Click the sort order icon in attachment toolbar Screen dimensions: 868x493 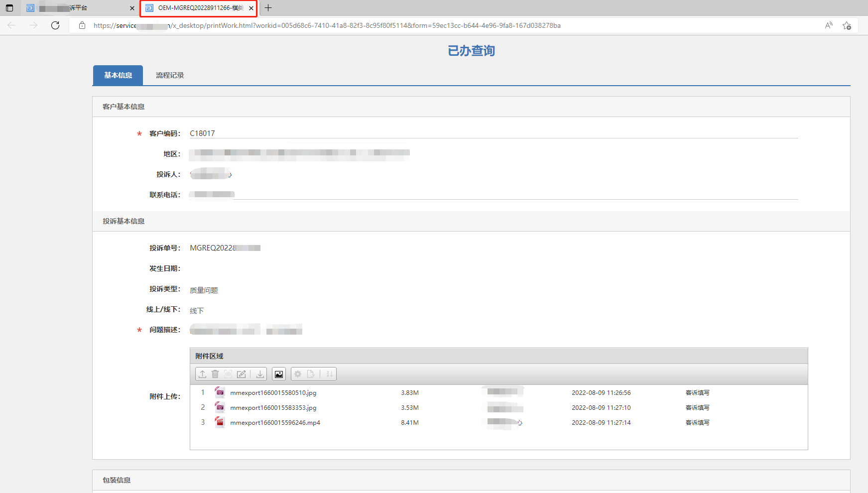(x=329, y=374)
